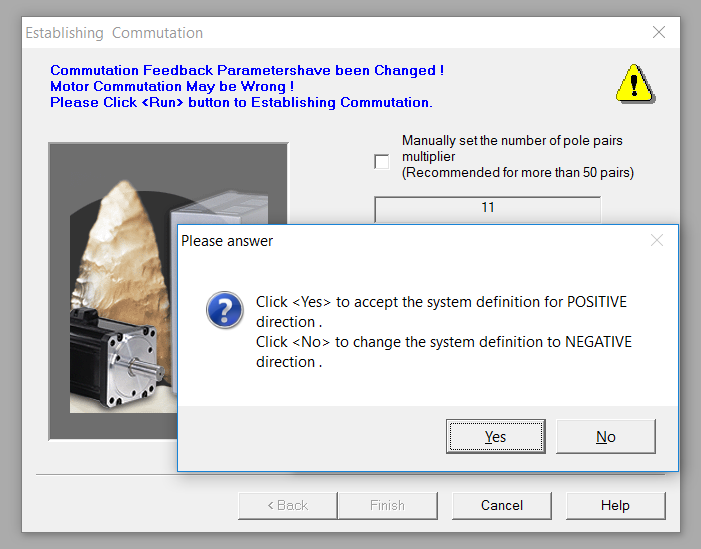Click the POSITIVE direction prompt text
Viewport: 701px width, 549px height.
(441, 312)
